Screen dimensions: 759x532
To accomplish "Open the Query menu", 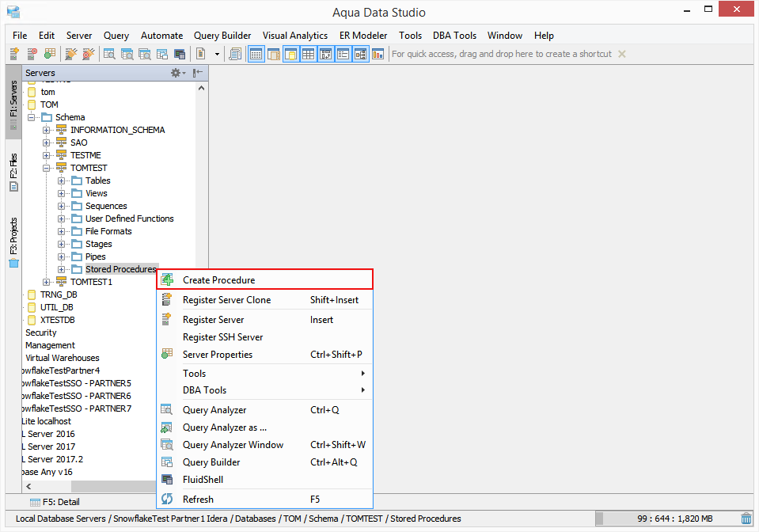I will [116, 36].
